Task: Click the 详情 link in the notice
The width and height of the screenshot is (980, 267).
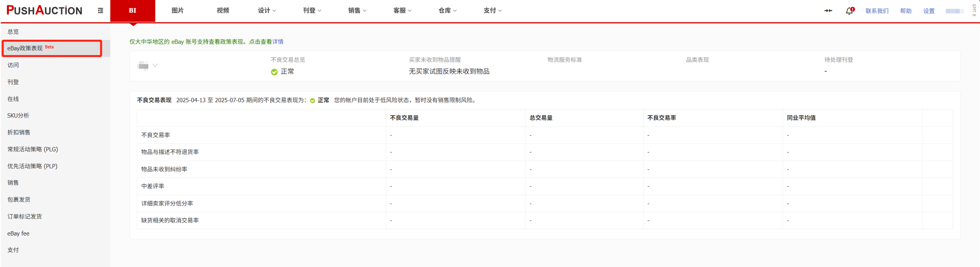Action: [278, 41]
